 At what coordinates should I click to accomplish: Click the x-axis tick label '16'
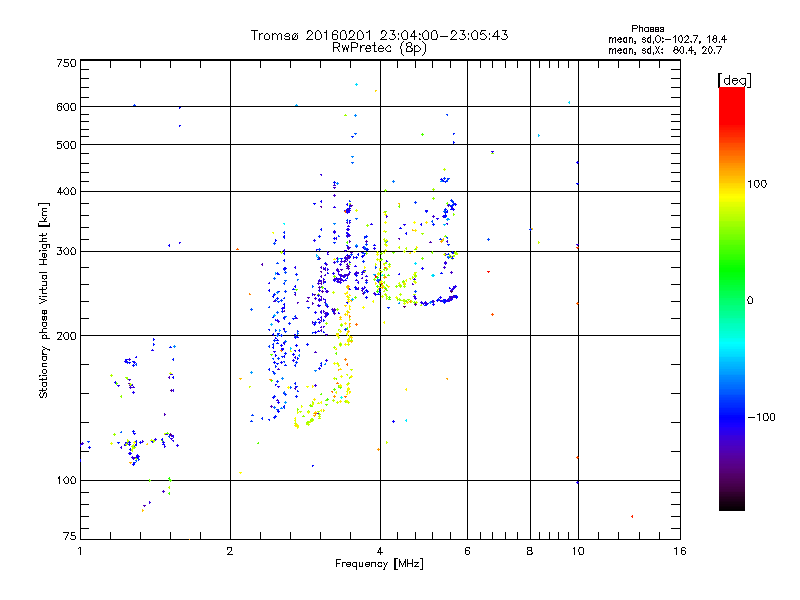680,551
